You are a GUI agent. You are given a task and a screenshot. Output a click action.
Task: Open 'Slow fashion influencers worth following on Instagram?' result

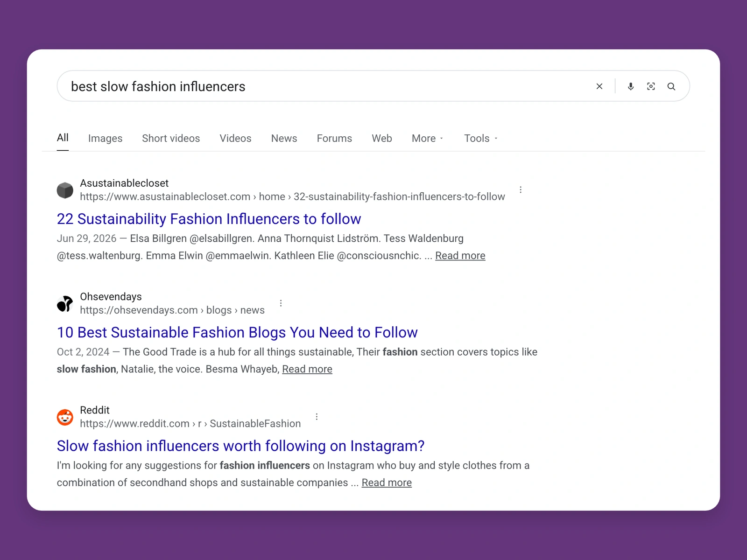point(240,446)
